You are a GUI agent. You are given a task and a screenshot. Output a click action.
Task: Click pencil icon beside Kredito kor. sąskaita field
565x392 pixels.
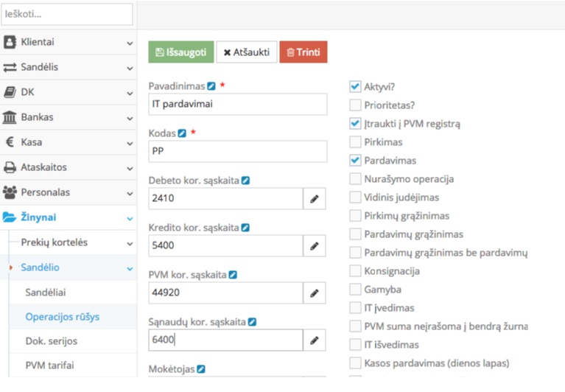[314, 246]
